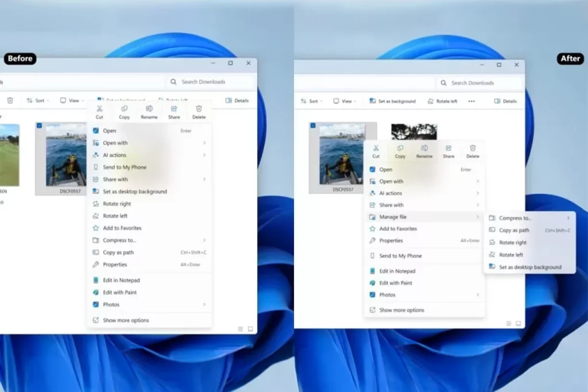Click the Delete icon in the After context menu
Screen dimensions: 588x392
473,149
